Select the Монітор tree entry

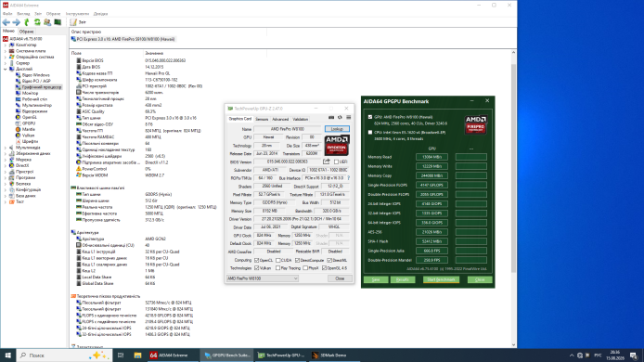click(30, 93)
